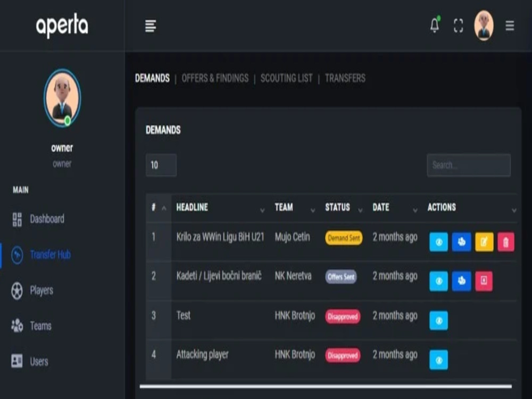Click the aperta logo
The width and height of the screenshot is (532, 399).
pos(62,25)
